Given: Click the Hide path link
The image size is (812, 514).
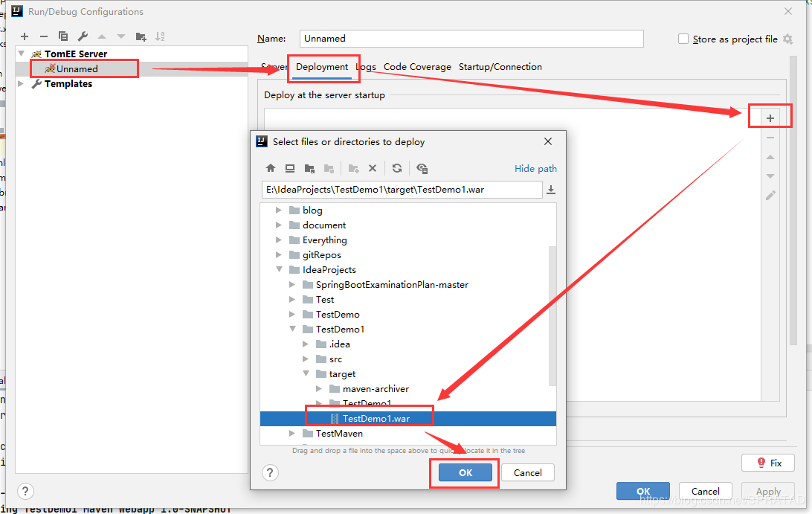Looking at the screenshot, I should (535, 169).
